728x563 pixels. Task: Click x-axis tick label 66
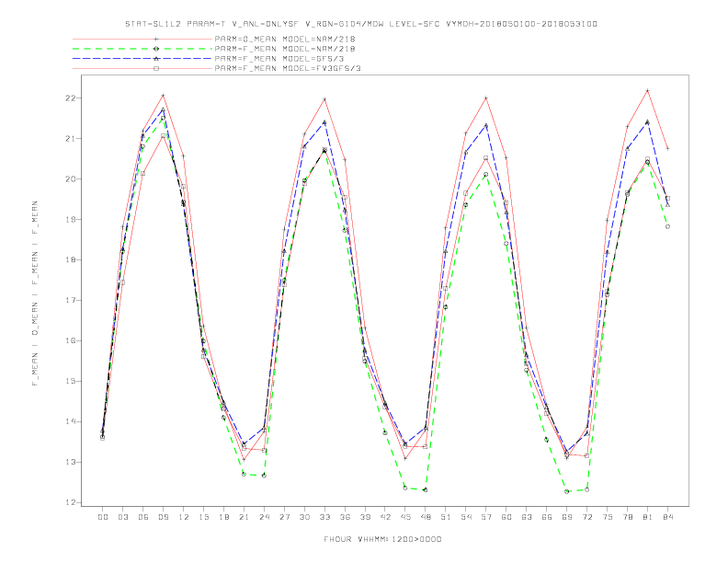(547, 517)
